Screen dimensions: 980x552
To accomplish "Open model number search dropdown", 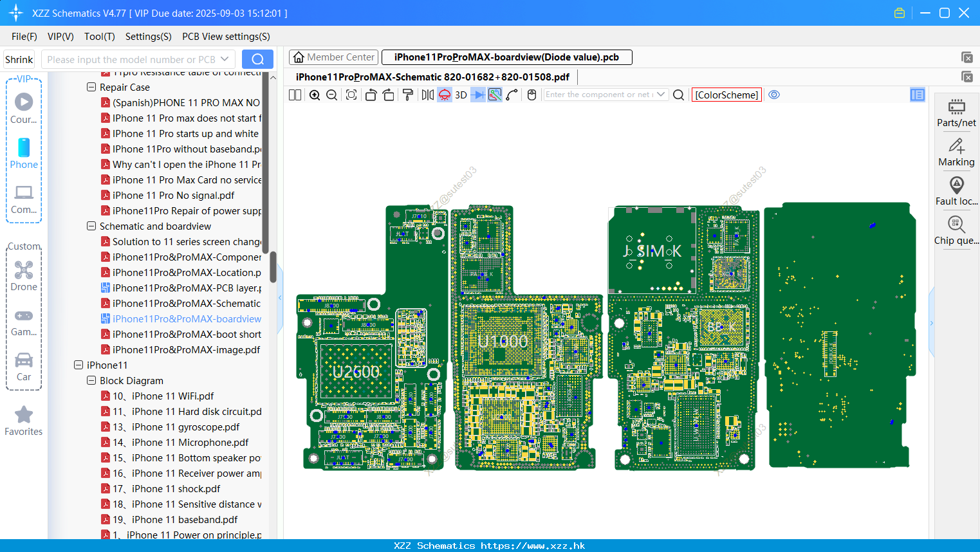I will pos(225,59).
